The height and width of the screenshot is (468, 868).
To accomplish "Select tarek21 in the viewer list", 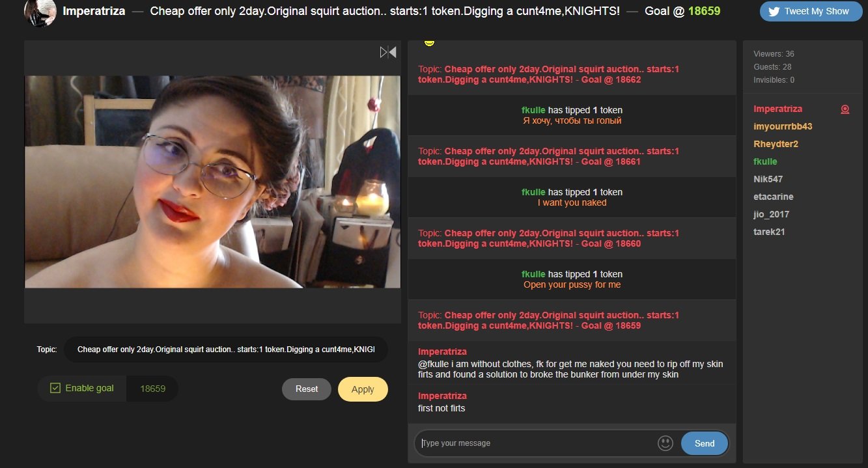I will point(769,232).
